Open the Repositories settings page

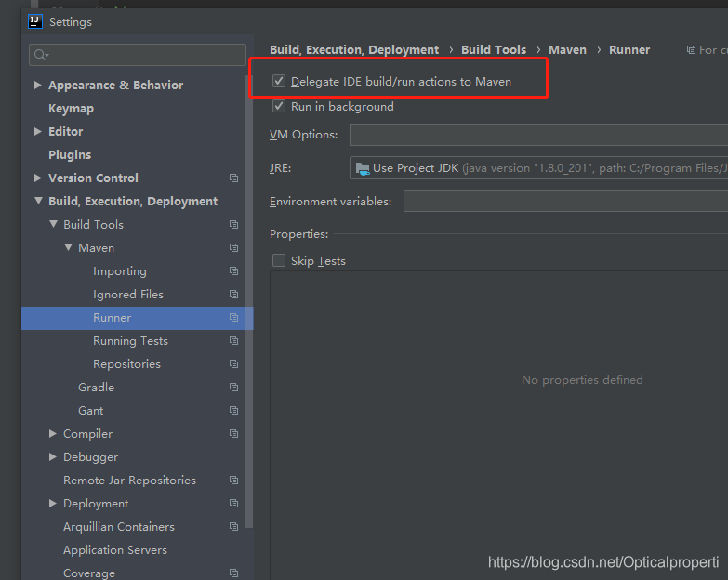click(x=126, y=363)
